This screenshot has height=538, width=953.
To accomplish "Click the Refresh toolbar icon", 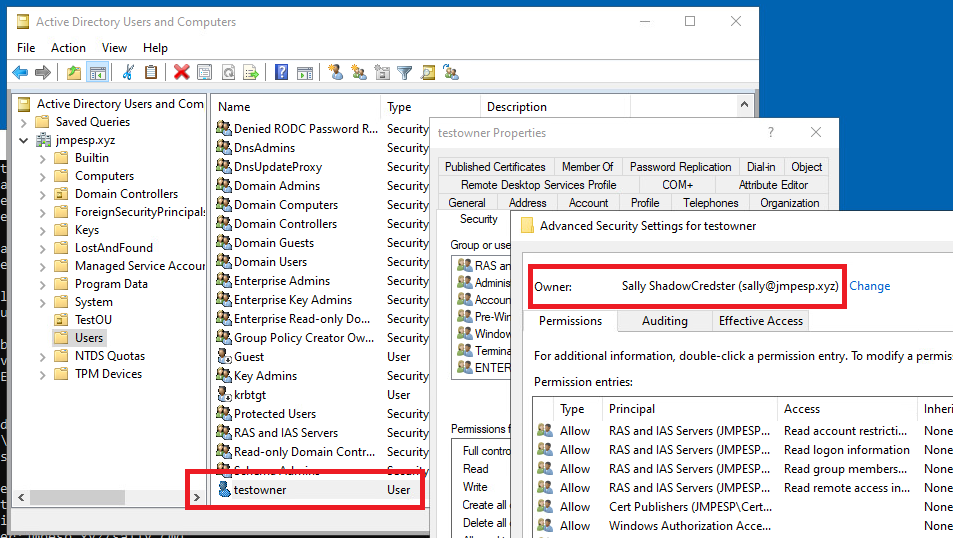I will coord(228,73).
